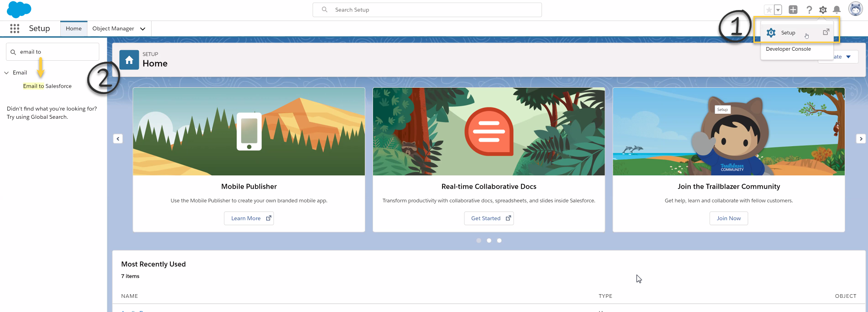
Task: Click the "Try using Global Search." hint text
Action: click(x=37, y=117)
